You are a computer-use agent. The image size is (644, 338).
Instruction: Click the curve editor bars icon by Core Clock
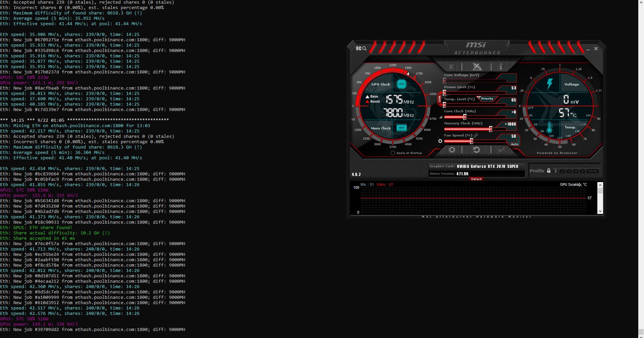coord(441,117)
